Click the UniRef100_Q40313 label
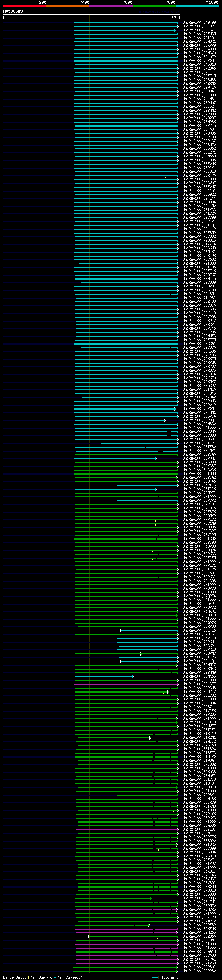Viewport: 222px width, 980px height. pyautogui.click(x=199, y=64)
